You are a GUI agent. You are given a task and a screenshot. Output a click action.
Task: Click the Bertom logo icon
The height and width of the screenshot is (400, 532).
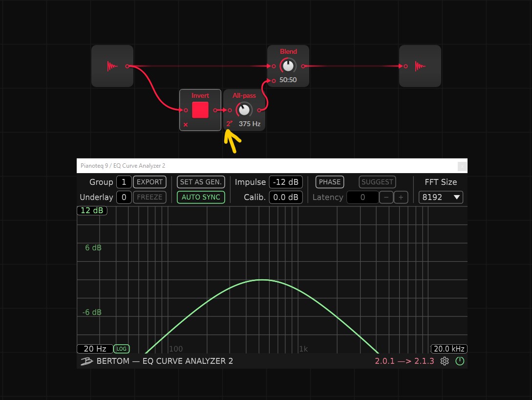86,361
